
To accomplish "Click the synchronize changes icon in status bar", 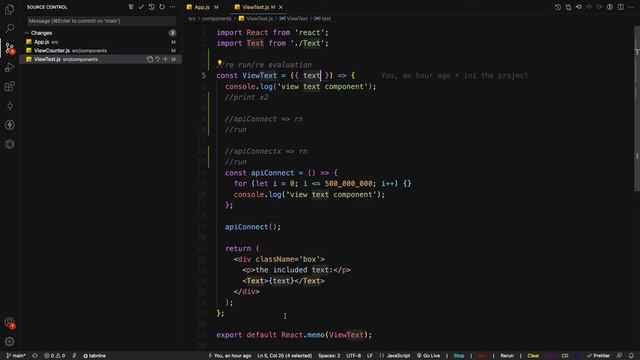I will [35, 356].
